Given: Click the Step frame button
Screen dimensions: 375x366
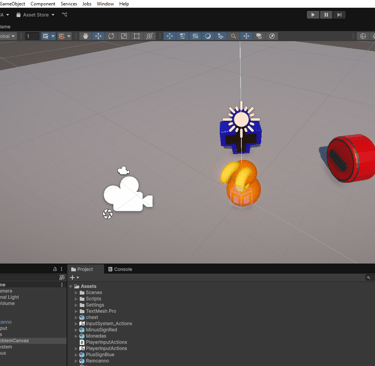Looking at the screenshot, I should (x=339, y=15).
